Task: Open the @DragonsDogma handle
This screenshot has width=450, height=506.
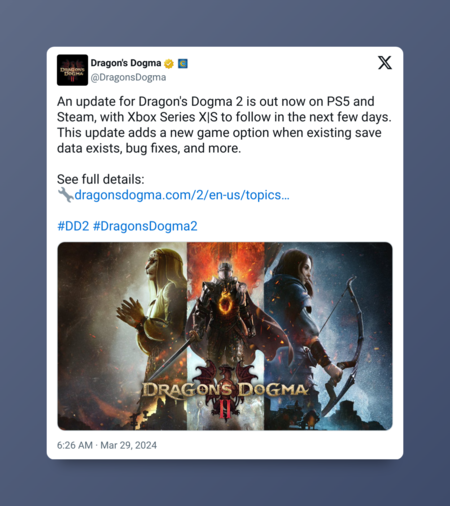Action: coord(128,77)
